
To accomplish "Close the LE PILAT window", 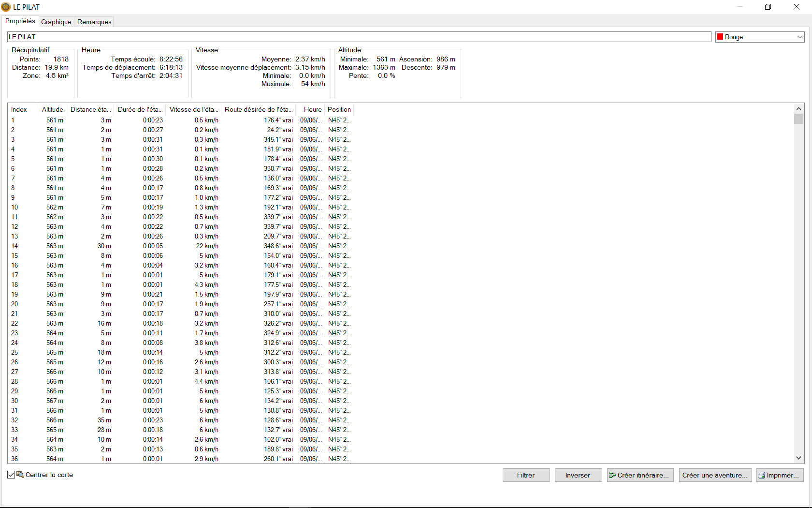I will pyautogui.click(x=797, y=7).
